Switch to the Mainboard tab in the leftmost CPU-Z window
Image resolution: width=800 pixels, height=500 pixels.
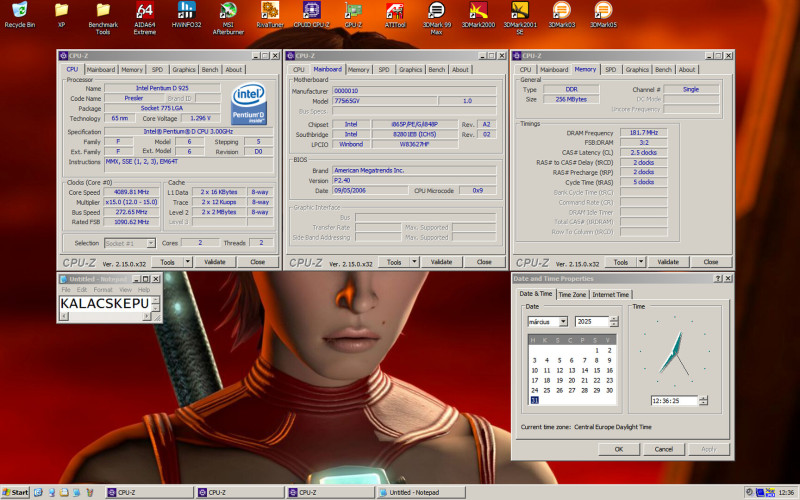(101, 70)
